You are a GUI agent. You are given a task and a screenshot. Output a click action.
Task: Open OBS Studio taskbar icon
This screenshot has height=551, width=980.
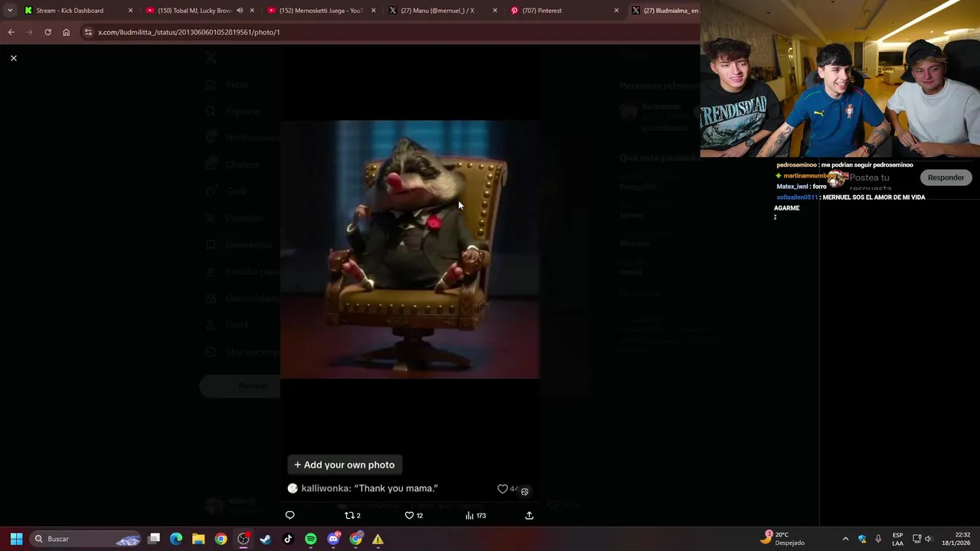[243, 539]
